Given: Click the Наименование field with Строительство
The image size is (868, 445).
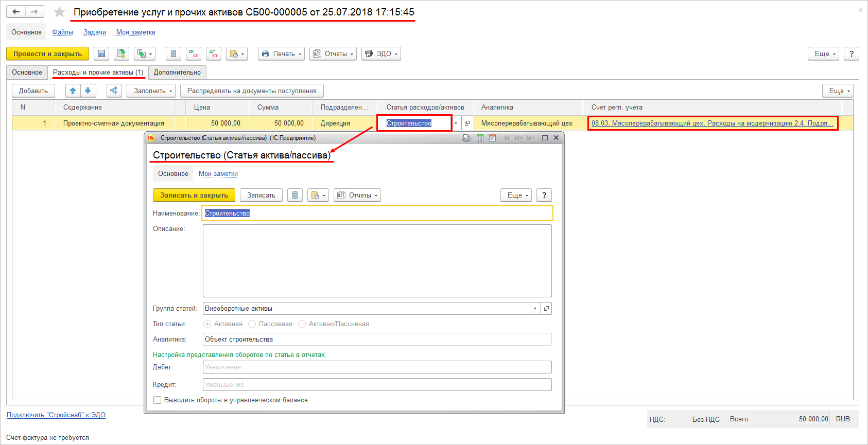Looking at the screenshot, I should pyautogui.click(x=377, y=213).
